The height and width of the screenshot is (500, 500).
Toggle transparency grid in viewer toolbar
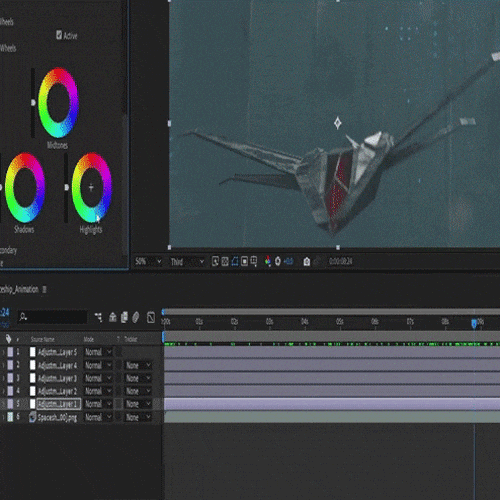coord(225,262)
